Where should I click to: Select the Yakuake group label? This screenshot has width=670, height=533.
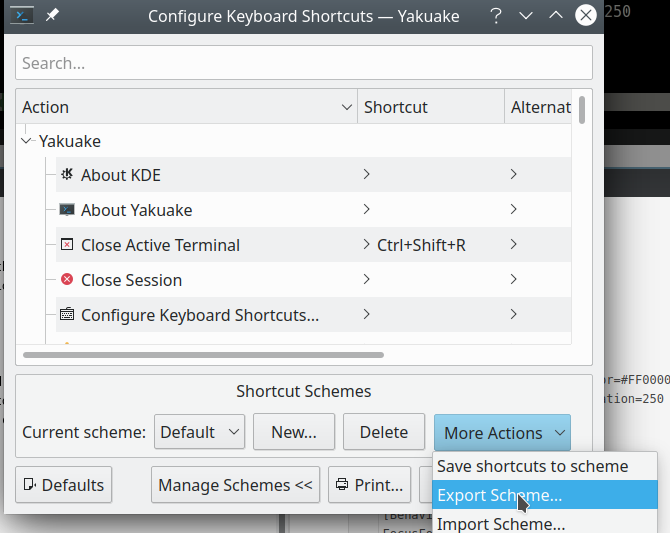70,141
